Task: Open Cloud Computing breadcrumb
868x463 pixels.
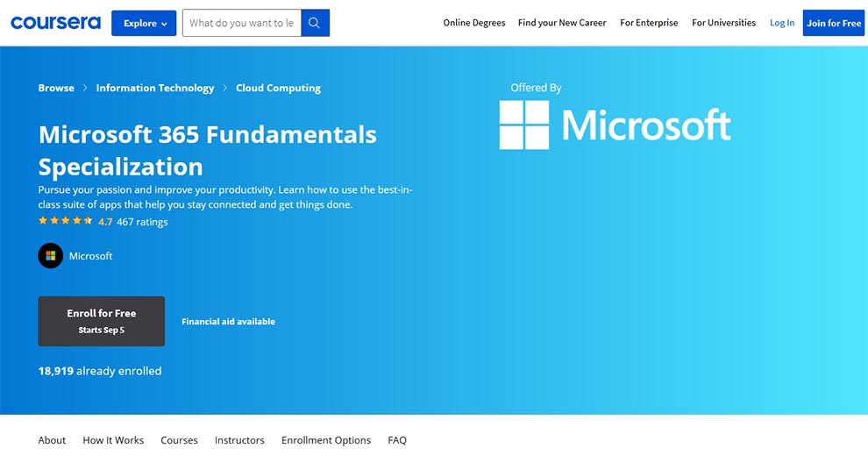Action: 278,88
